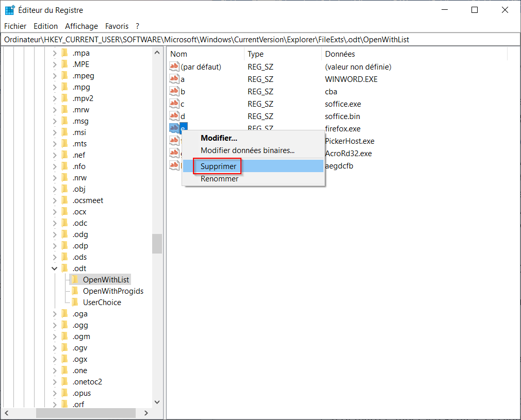521x420 pixels.
Task: Select the string icon of value 'd'
Action: click(174, 116)
